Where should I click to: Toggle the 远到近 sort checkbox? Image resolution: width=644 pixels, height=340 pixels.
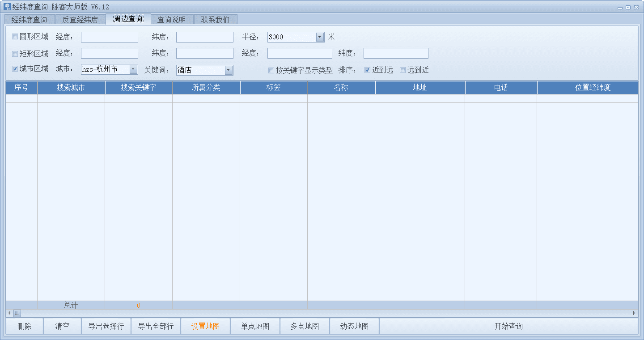tap(402, 70)
